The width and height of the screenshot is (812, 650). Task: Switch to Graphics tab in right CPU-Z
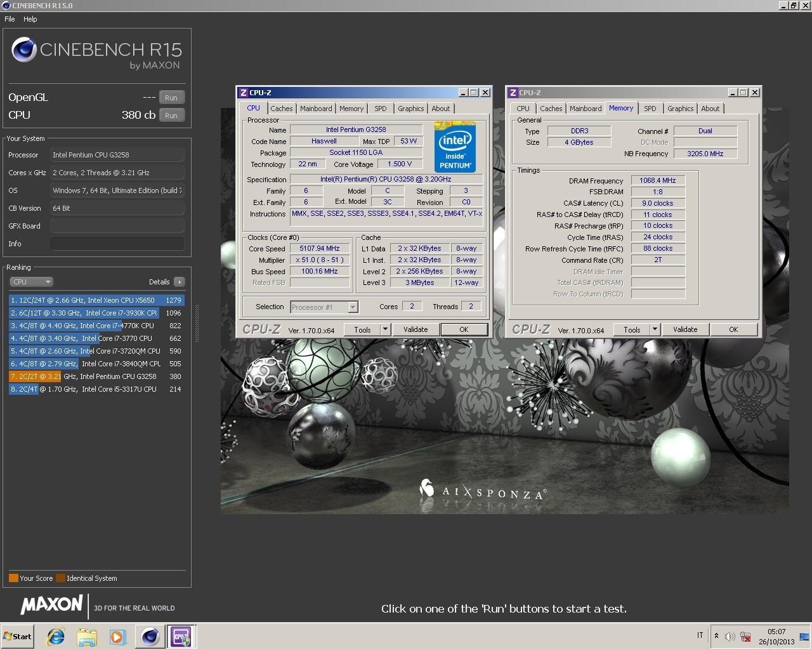(681, 109)
